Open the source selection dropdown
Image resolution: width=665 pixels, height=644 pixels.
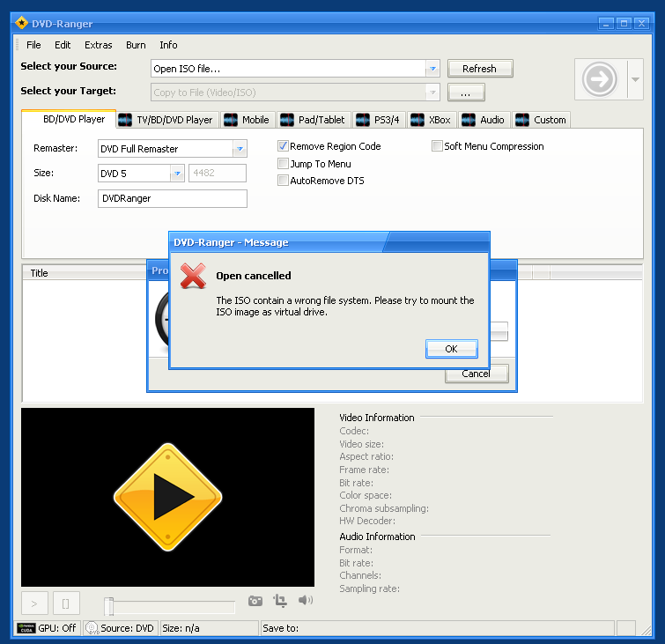point(432,69)
